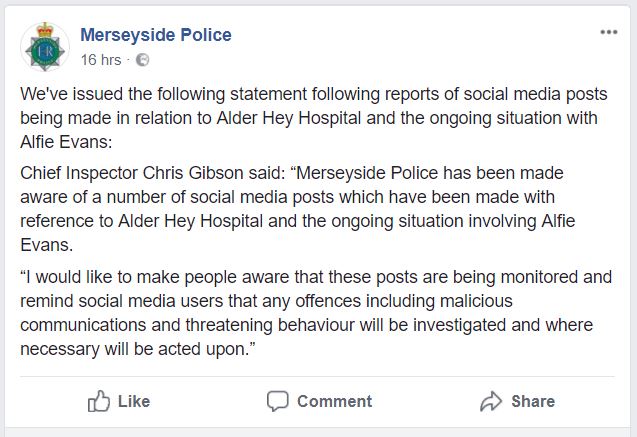The height and width of the screenshot is (437, 637).
Task: Click "Alder Hey Hospital" in the first paragraph
Action: 289,118
